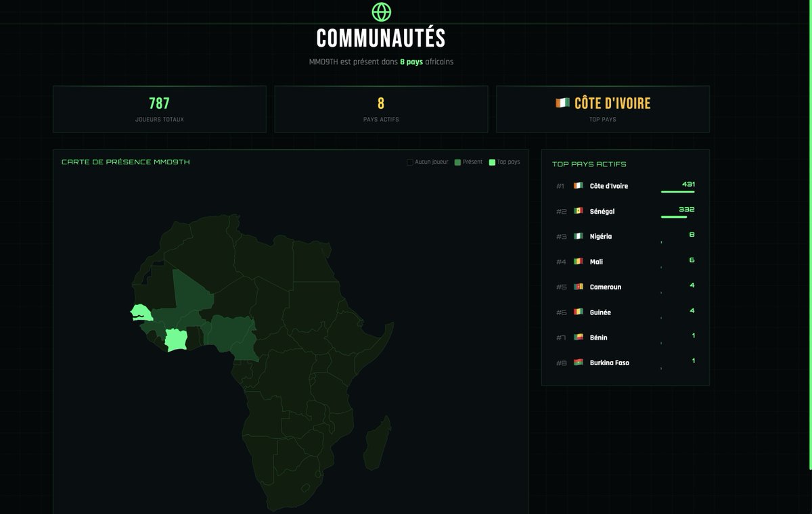This screenshot has width=812, height=514.
Task: Click the 'Top pays actifs' panel title
Action: point(589,164)
